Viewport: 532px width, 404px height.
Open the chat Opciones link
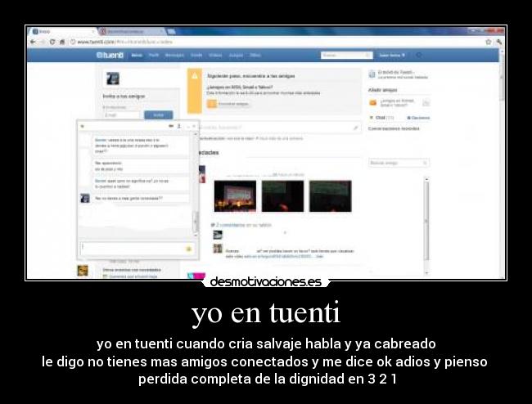pos(420,118)
